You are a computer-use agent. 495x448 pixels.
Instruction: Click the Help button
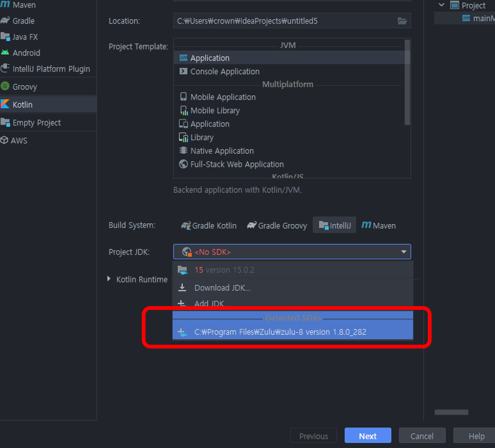475,436
